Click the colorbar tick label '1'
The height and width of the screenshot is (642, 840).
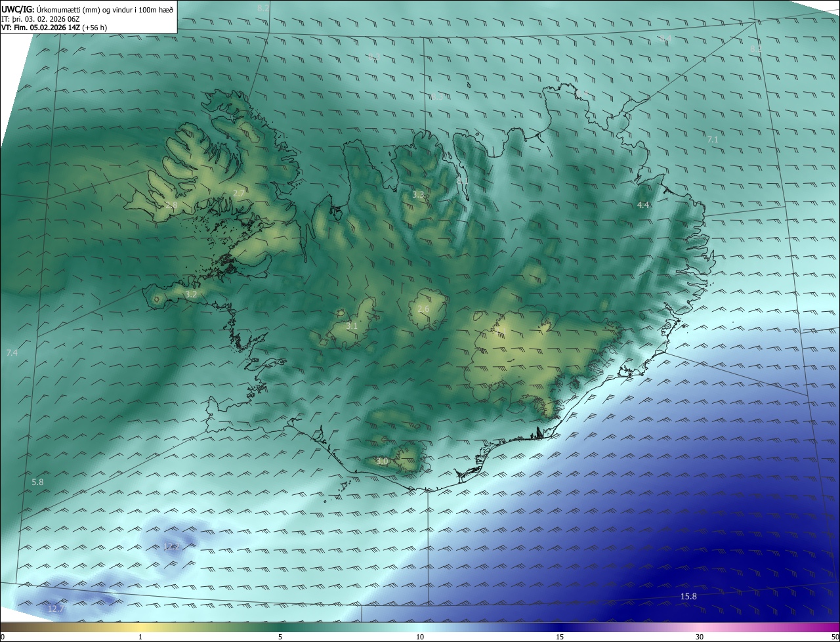[x=140, y=637]
